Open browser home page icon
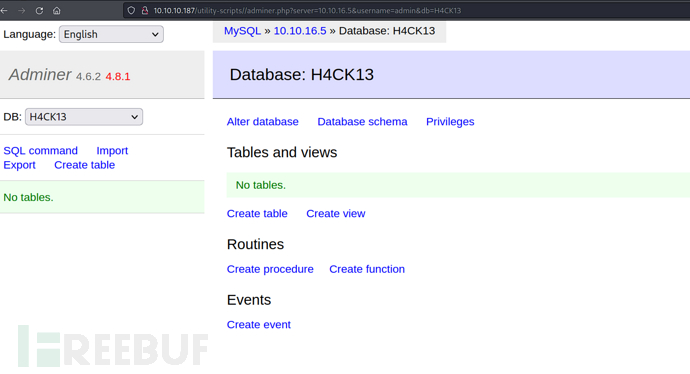This screenshot has height=374, width=690. [x=57, y=11]
